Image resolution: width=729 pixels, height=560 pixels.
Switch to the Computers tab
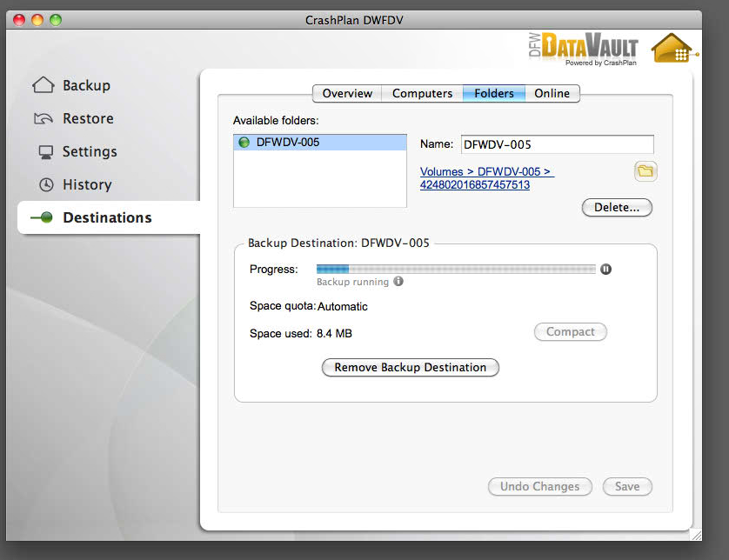point(422,93)
